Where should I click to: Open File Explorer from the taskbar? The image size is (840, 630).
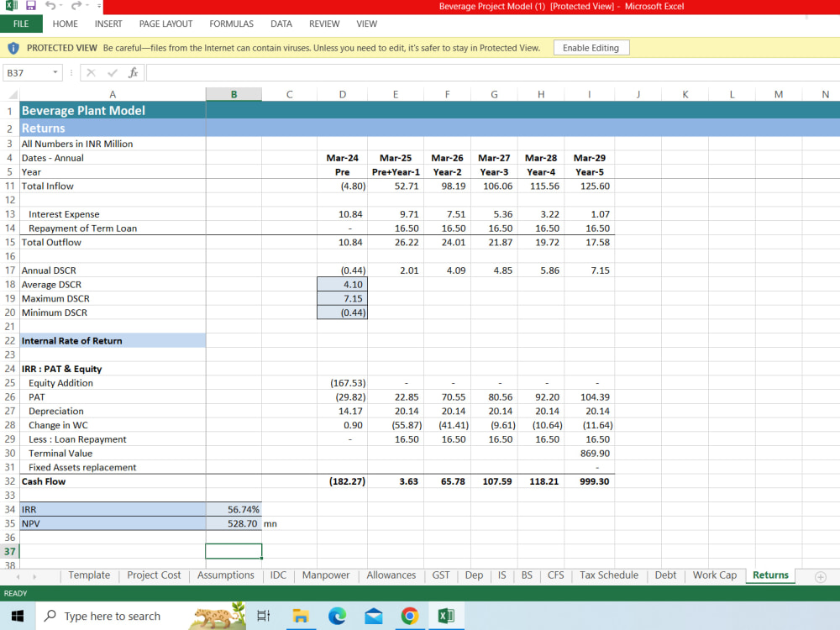(301, 616)
